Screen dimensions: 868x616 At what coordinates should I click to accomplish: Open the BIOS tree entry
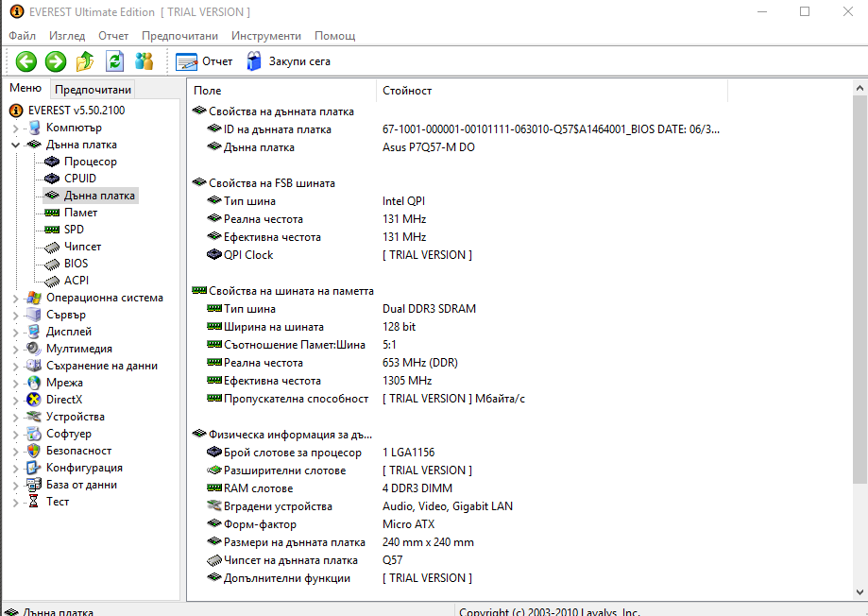tap(76, 264)
